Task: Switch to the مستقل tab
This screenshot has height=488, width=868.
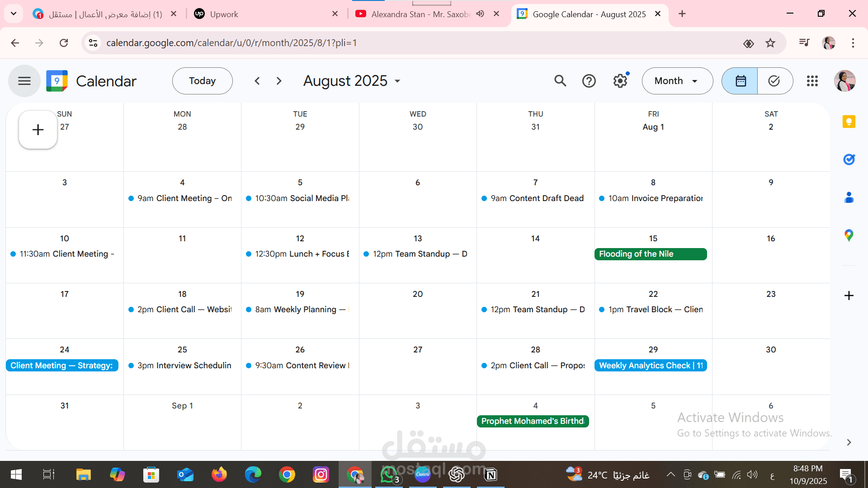Action: point(104,14)
